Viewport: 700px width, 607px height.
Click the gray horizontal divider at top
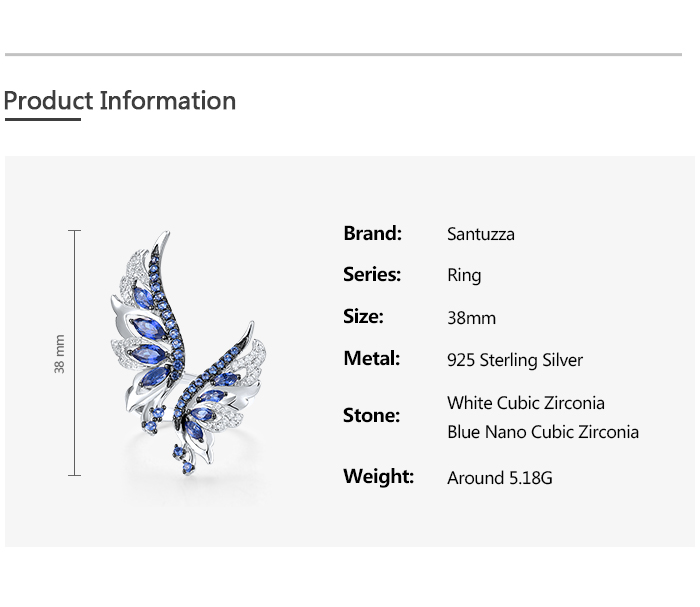coord(343,55)
